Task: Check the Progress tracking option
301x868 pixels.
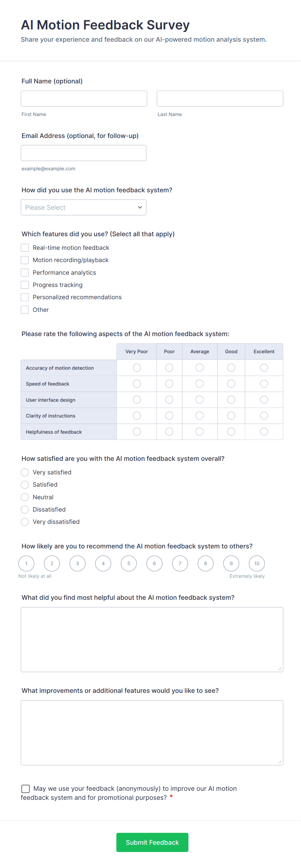Action: coord(25,285)
